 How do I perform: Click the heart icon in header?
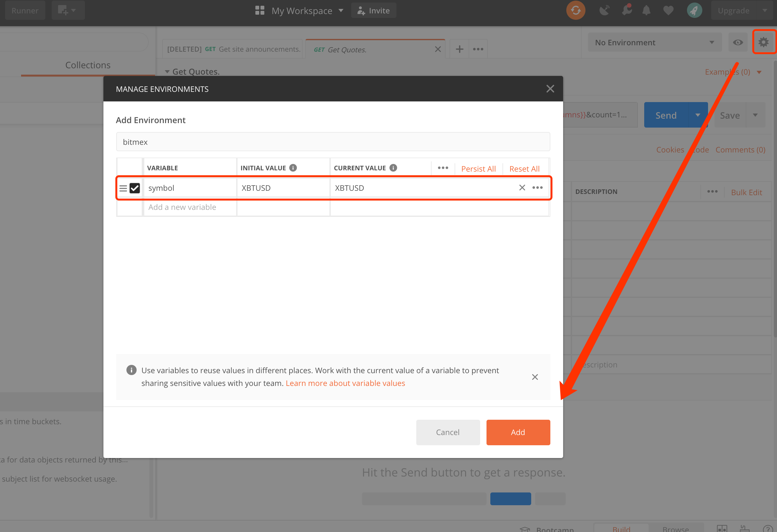pyautogui.click(x=668, y=11)
